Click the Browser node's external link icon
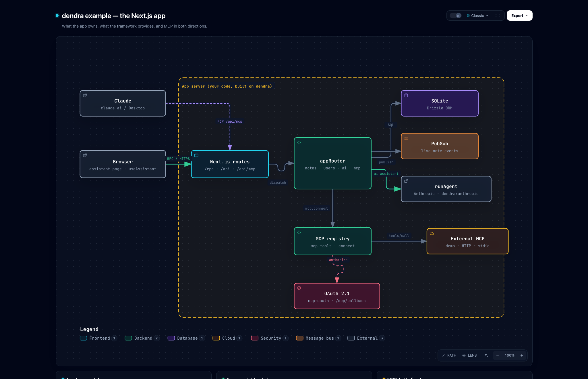This screenshot has width=588, height=379. (85, 155)
